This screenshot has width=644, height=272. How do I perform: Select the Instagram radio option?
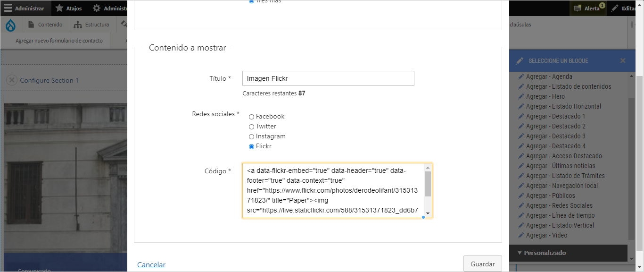coord(251,136)
